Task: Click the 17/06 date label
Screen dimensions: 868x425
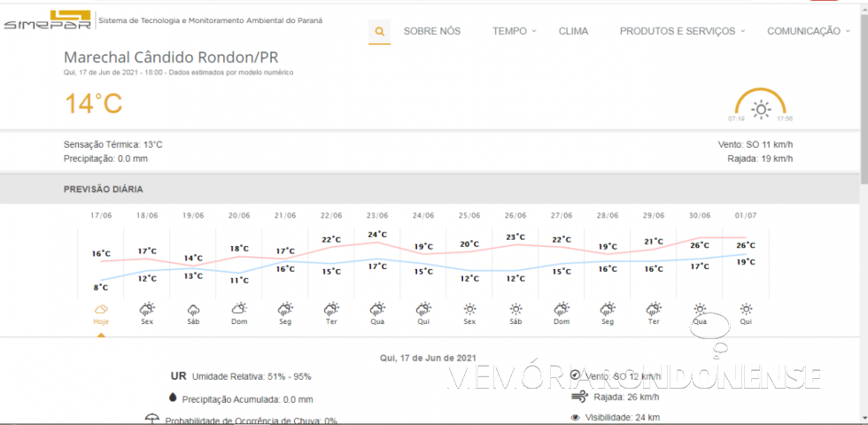Action: point(101,215)
